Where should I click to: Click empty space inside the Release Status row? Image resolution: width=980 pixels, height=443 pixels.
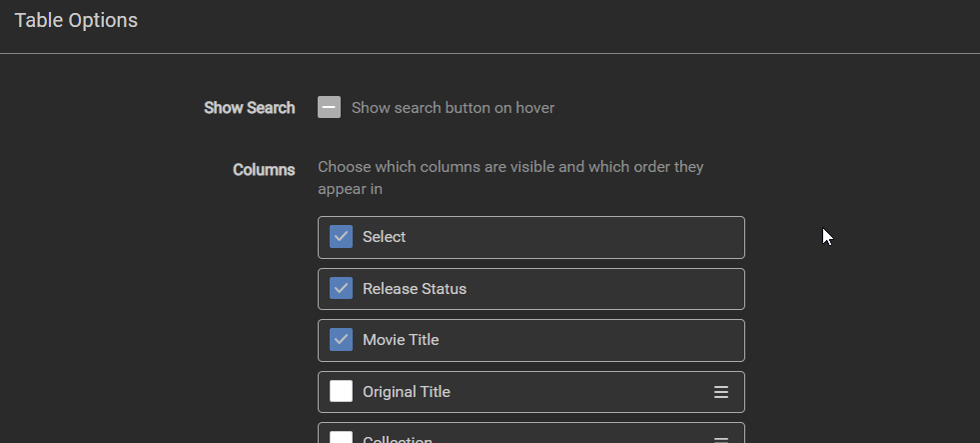click(x=599, y=289)
